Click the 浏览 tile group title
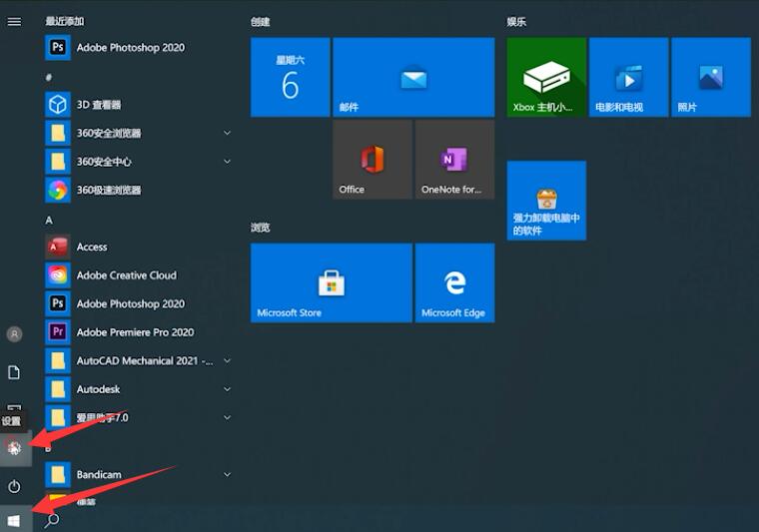 (261, 228)
